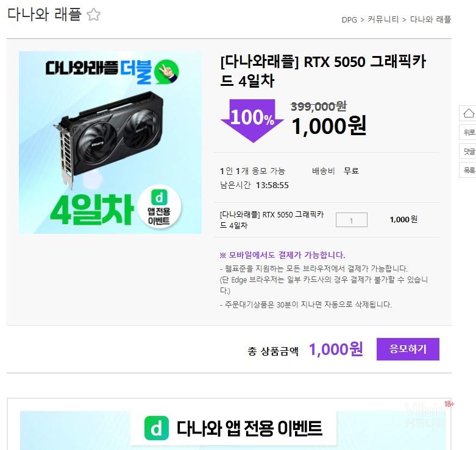Click the purple 응모하기 button

[x=408, y=349]
